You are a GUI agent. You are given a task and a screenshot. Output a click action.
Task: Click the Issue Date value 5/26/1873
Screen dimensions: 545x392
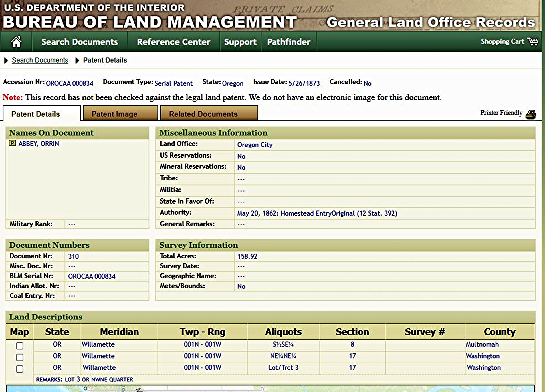tap(304, 83)
